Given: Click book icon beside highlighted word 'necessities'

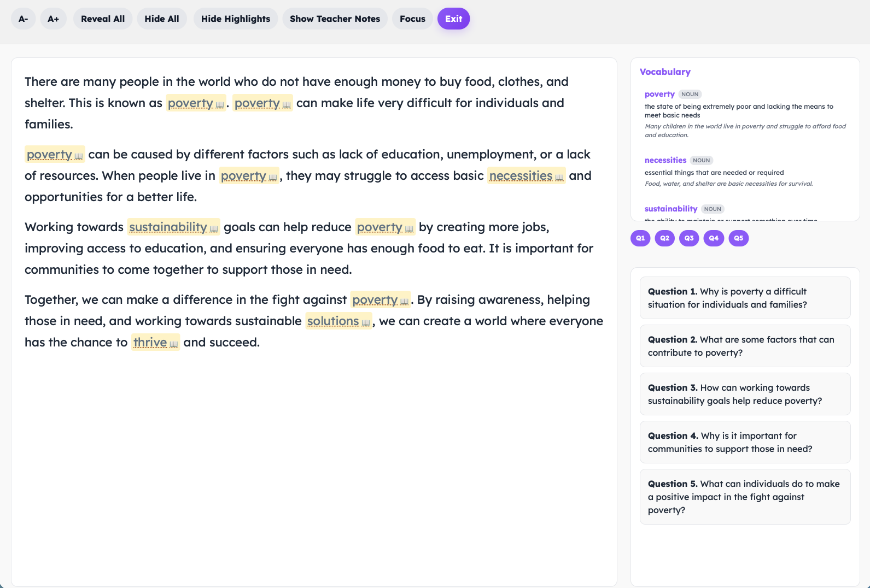Looking at the screenshot, I should (559, 177).
